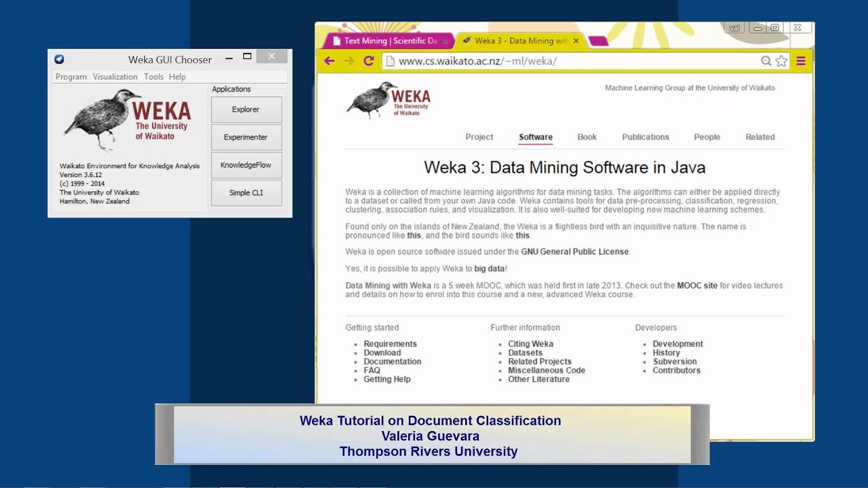Bookmark page with the star icon
This screenshot has width=868, height=488.
[x=781, y=61]
